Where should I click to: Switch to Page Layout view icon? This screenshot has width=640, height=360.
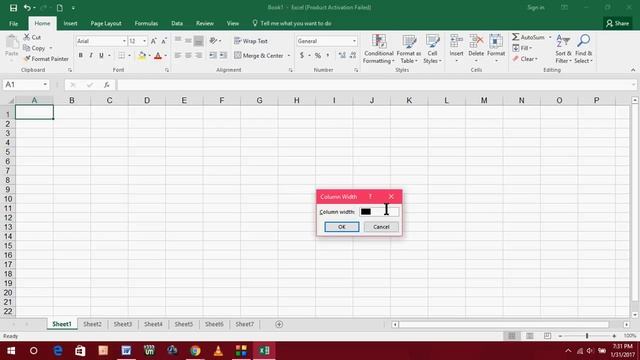[529, 336]
